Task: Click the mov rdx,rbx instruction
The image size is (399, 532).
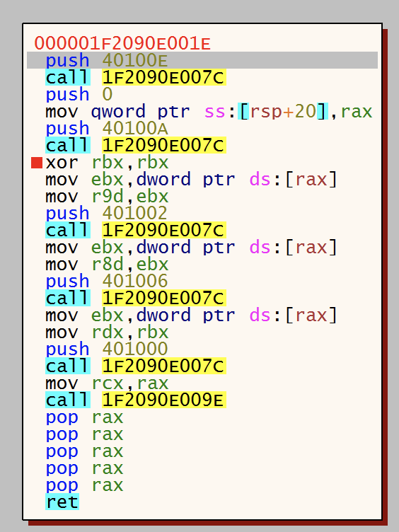Action: coord(107,332)
